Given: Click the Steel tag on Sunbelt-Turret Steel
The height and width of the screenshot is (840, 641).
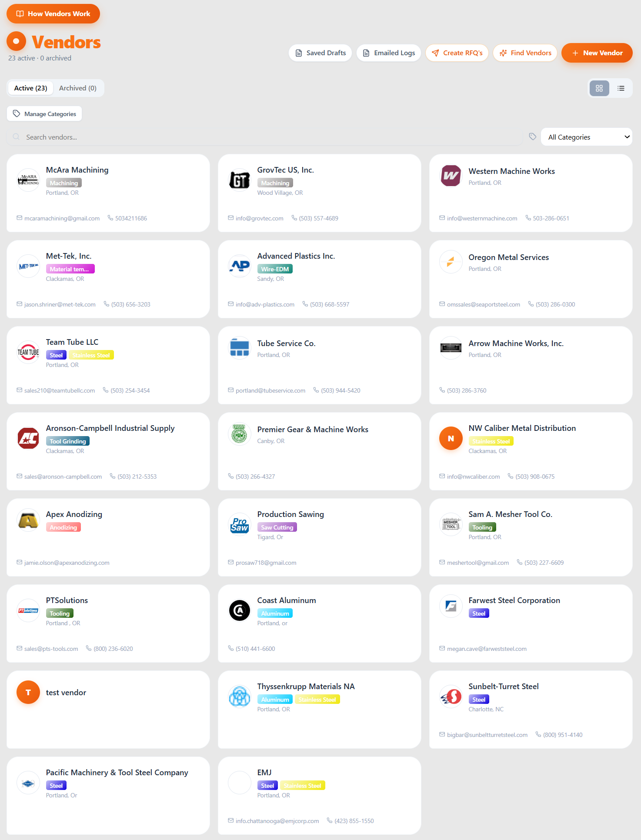Looking at the screenshot, I should [x=479, y=700].
